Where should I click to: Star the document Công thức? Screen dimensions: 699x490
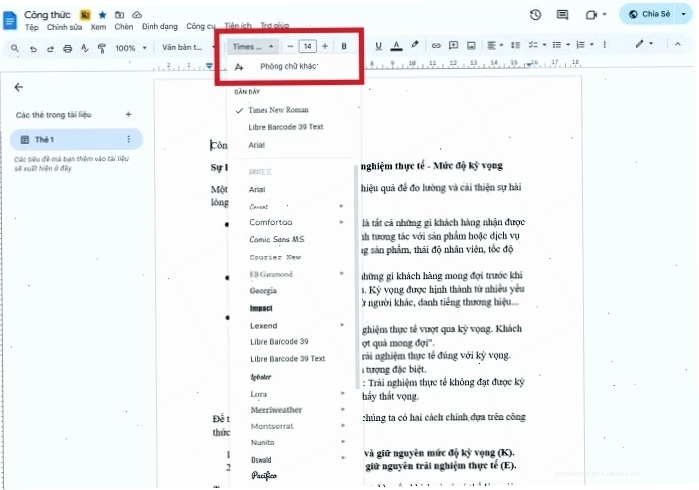coord(103,15)
